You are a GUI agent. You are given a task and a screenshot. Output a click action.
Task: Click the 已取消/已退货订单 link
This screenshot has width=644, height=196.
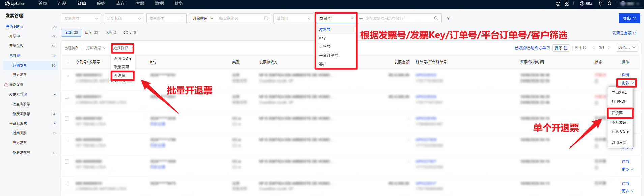pyautogui.click(x=530, y=48)
